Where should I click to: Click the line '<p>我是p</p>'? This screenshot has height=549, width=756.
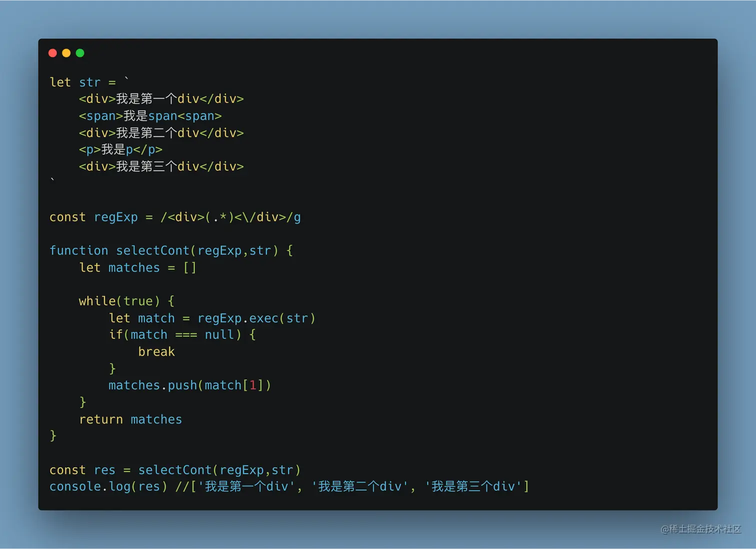120,149
